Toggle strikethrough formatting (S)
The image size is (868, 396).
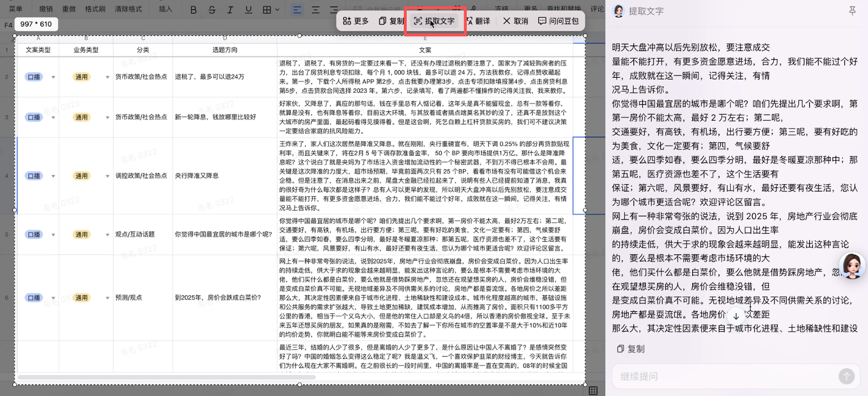(212, 9)
